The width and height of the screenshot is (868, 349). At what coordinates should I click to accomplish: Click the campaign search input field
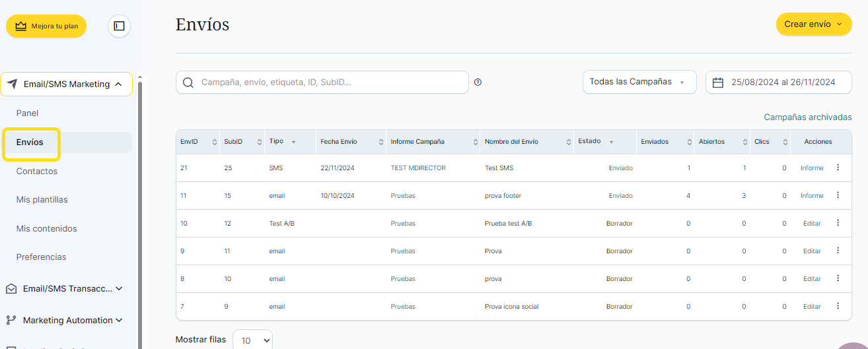click(330, 82)
